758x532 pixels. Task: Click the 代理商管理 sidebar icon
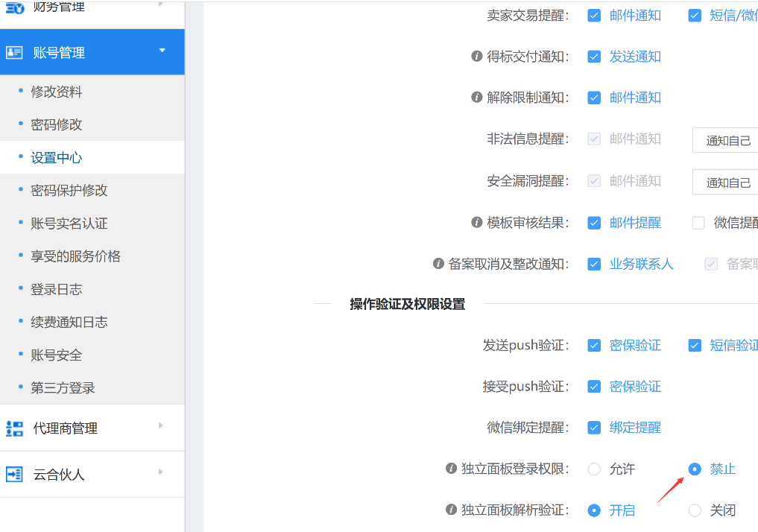tap(14, 428)
